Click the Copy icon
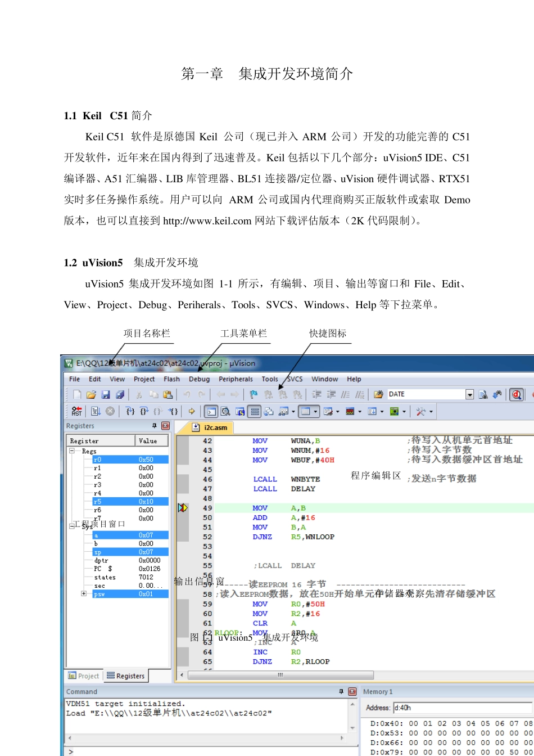The height and width of the screenshot is (756, 534). point(153,394)
